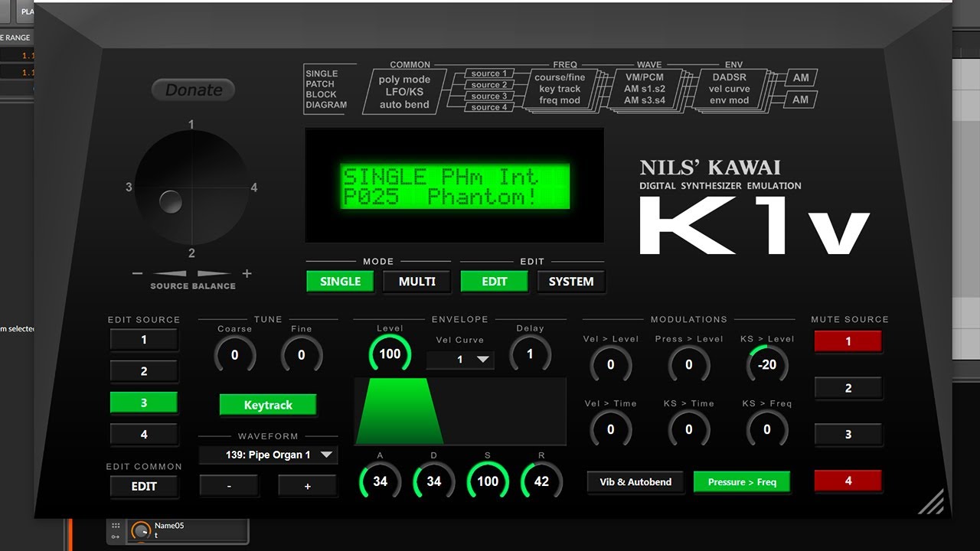The height and width of the screenshot is (551, 980).
Task: Open the 139: Pipe Organ 1 waveform dropdown
Action: [x=268, y=455]
